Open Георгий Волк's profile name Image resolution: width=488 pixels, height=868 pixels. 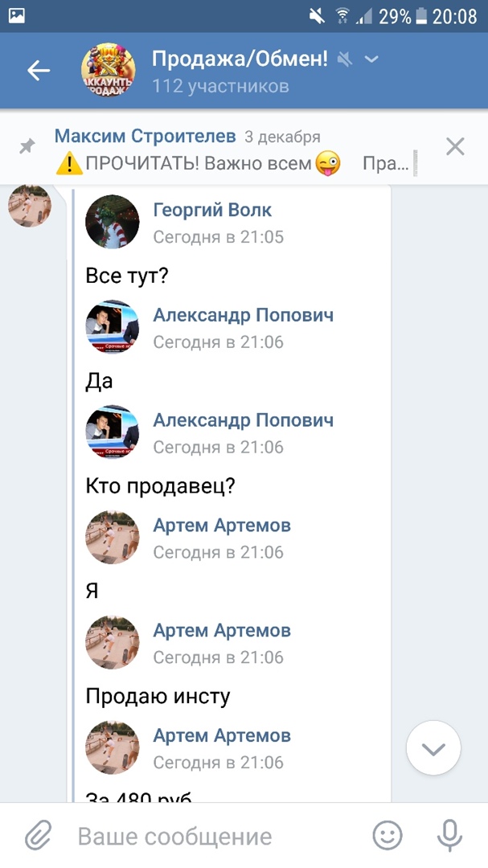point(212,211)
